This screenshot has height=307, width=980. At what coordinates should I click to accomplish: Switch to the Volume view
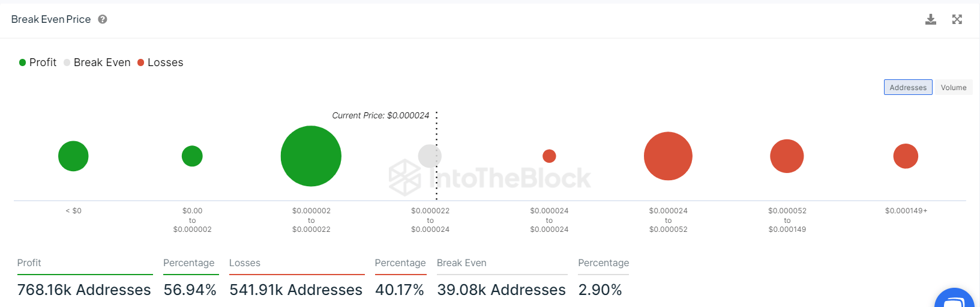tap(953, 88)
